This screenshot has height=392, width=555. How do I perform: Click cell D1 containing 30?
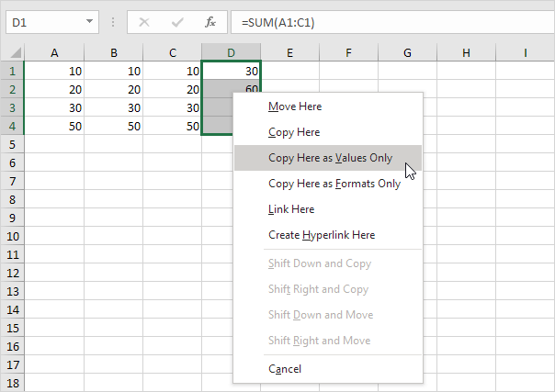coord(232,70)
